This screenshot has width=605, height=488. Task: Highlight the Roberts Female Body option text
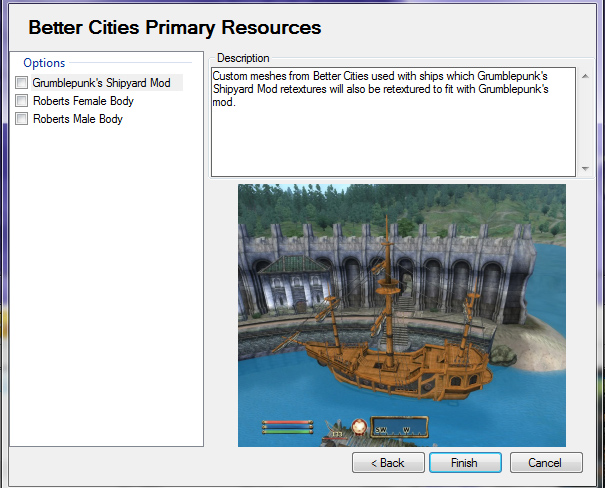tap(82, 101)
